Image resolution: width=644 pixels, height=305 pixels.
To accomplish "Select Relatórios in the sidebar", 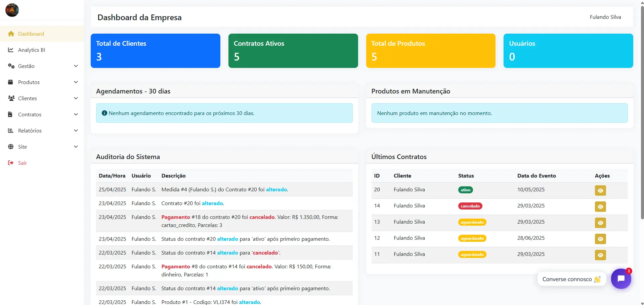I will pyautogui.click(x=42, y=130).
